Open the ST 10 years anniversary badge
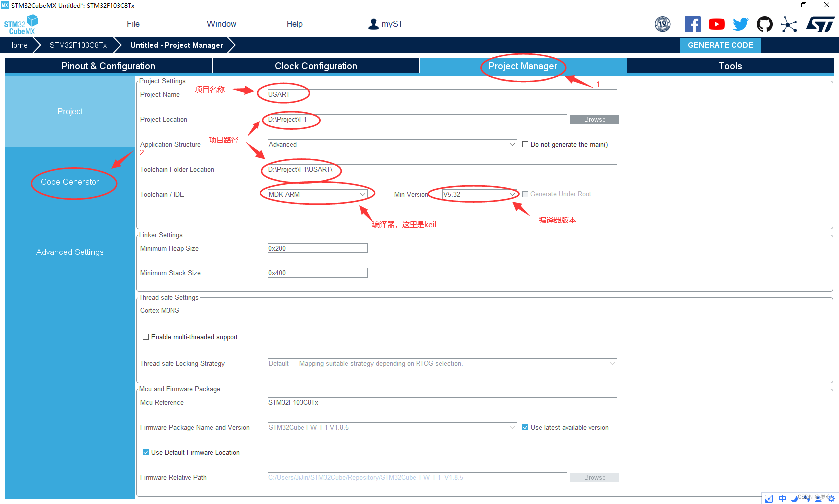The width and height of the screenshot is (839, 504). [663, 24]
